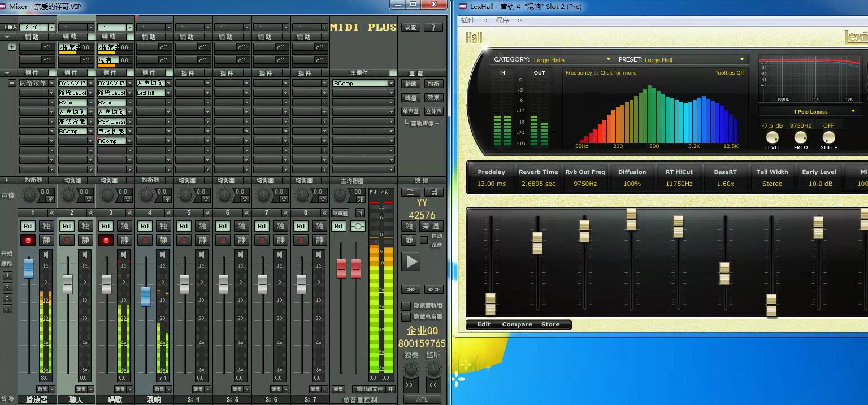
Task: Click the Compare button in LexHall
Action: pyautogui.click(x=517, y=324)
